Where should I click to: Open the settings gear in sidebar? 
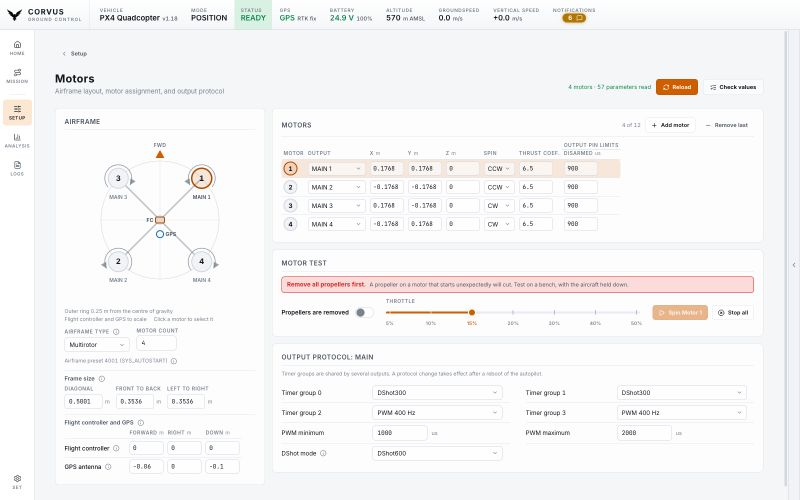pos(17,482)
